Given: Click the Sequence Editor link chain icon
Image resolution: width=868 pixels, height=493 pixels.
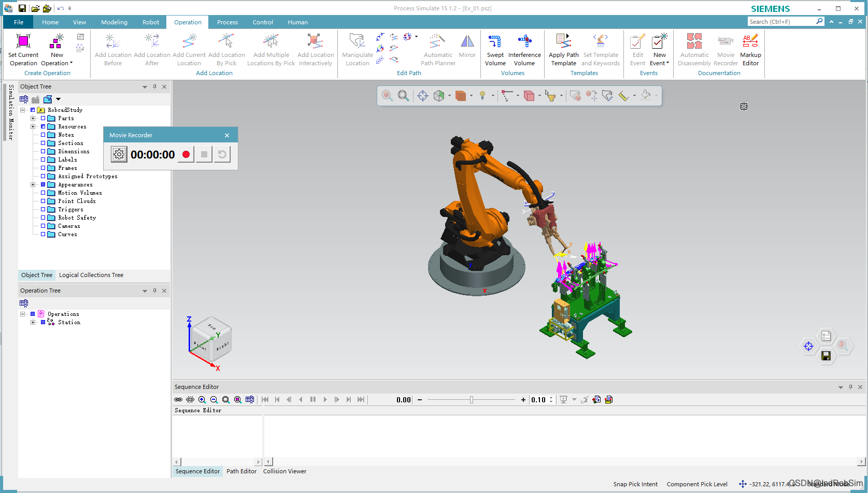Looking at the screenshot, I should [178, 400].
